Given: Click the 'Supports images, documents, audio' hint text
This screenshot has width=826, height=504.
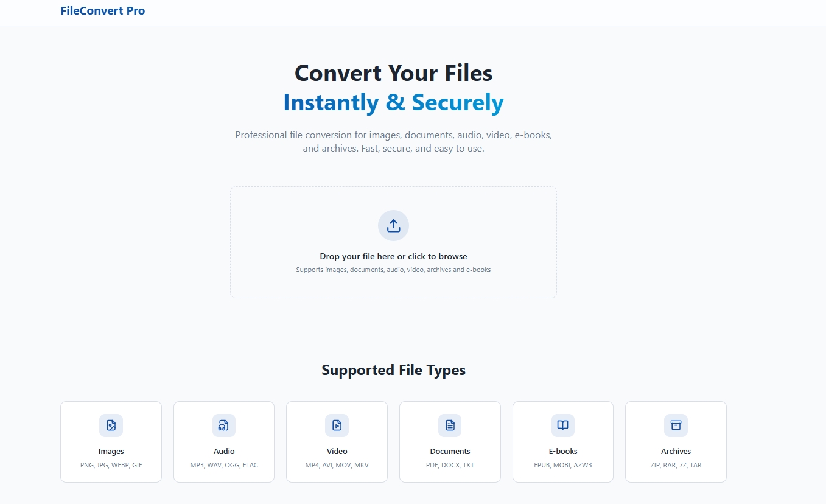Looking at the screenshot, I should 393,270.
